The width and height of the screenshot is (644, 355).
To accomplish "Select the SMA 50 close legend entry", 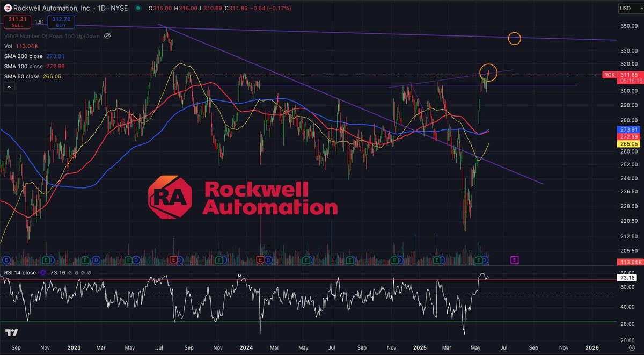I will 32,76.
